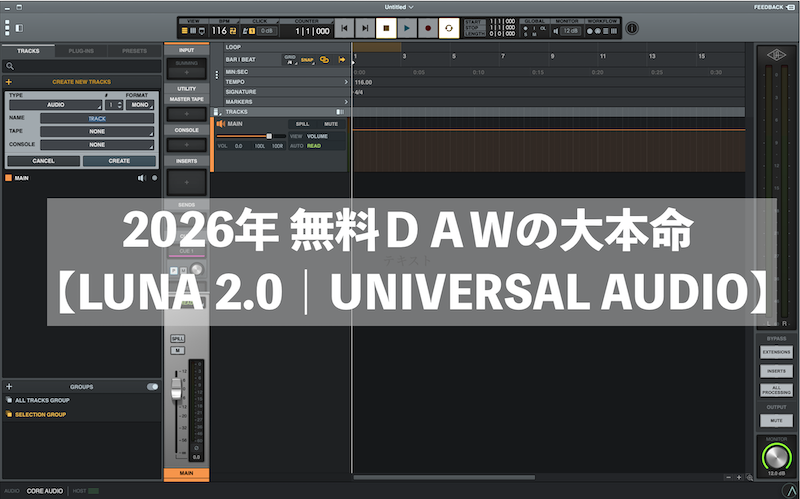The width and height of the screenshot is (800, 499).
Task: Click the Return to Start transport button
Action: point(344,28)
